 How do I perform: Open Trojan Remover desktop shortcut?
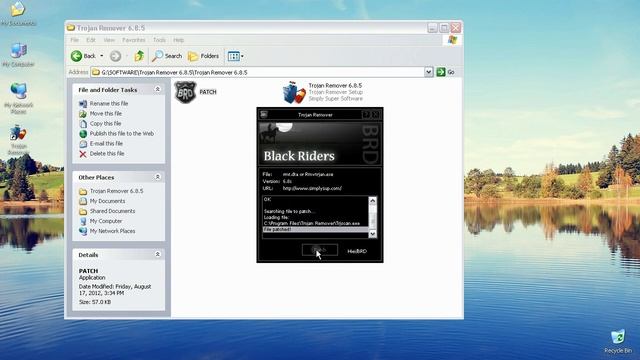pyautogui.click(x=18, y=141)
